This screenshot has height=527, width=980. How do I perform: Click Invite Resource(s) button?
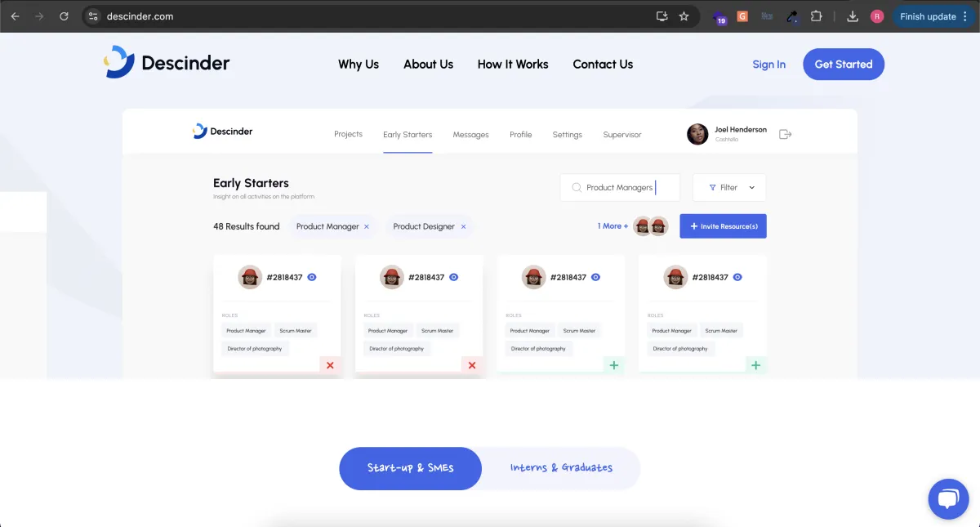723,226
